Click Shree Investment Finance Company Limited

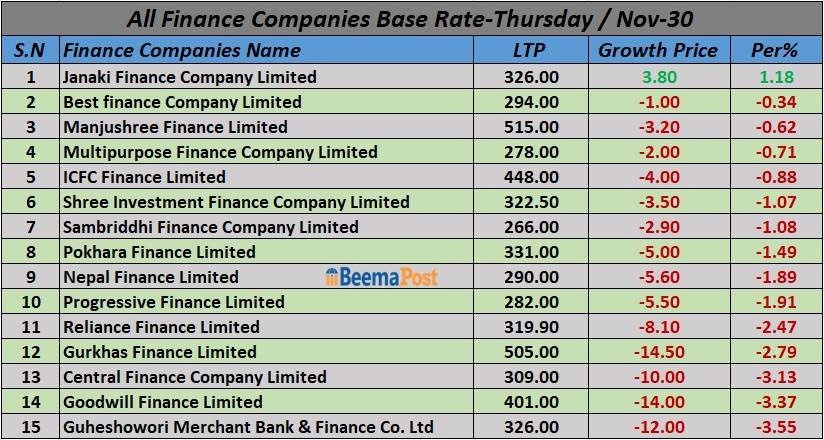236,202
